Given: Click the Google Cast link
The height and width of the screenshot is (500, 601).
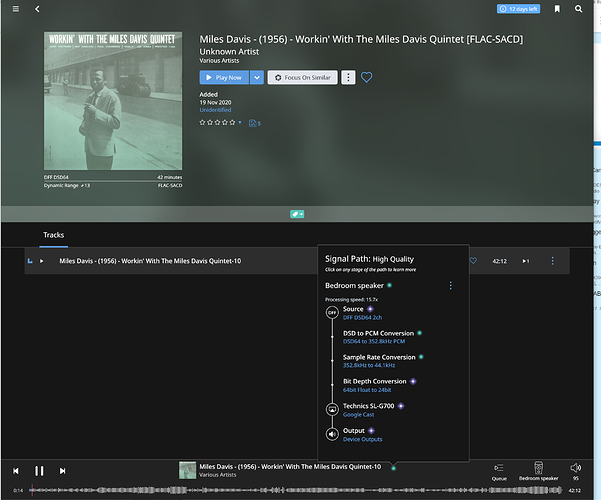Looking at the screenshot, I should pyautogui.click(x=358, y=415).
